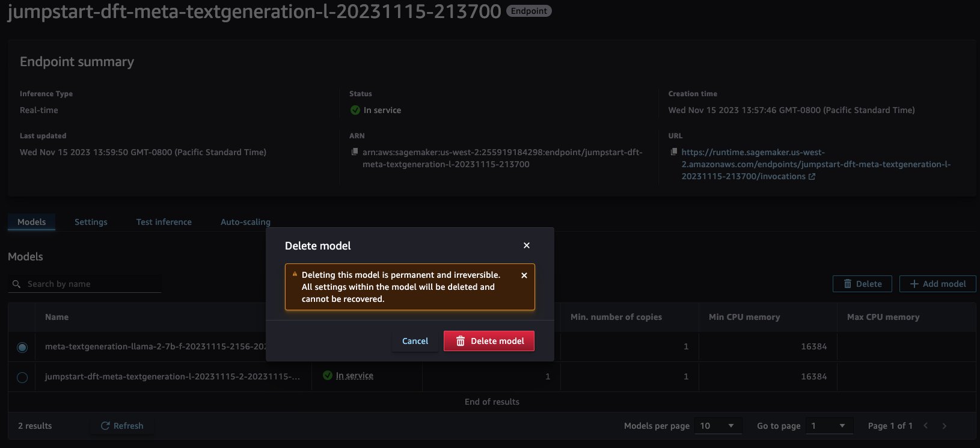Cancel the model deletion

tap(415, 341)
